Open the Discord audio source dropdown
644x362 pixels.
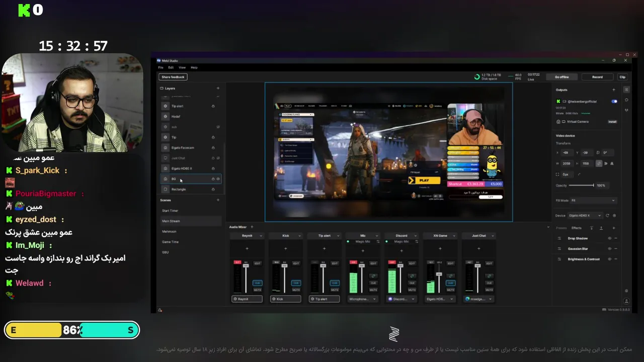pos(401,299)
